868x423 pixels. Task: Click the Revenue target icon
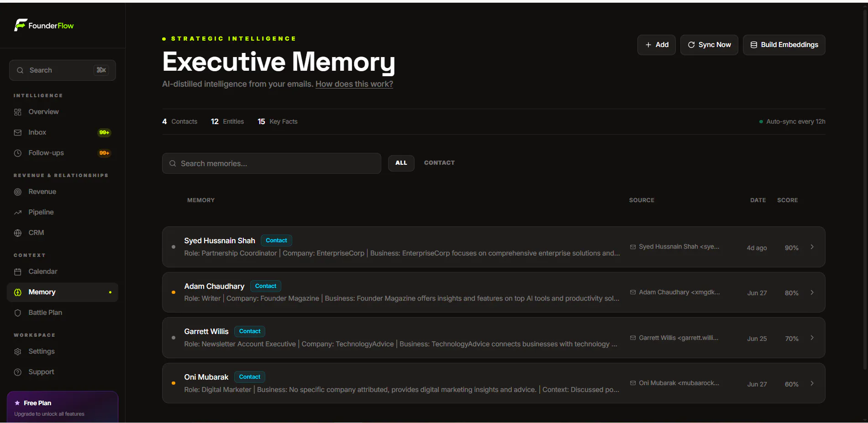click(18, 192)
